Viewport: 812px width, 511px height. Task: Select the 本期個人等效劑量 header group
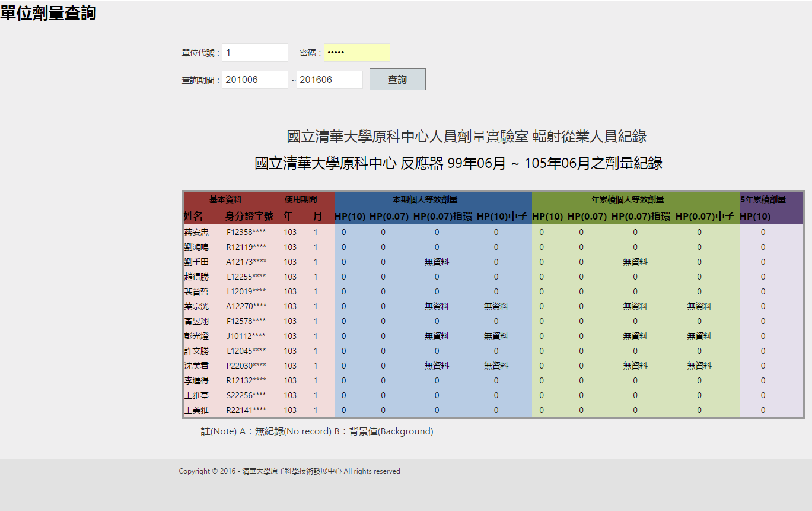433,200
